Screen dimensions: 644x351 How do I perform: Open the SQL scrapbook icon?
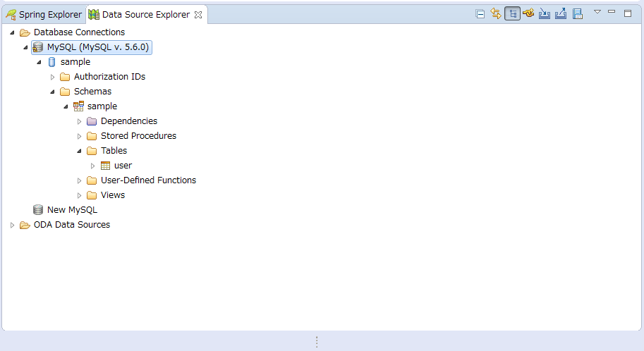pyautogui.click(x=577, y=13)
